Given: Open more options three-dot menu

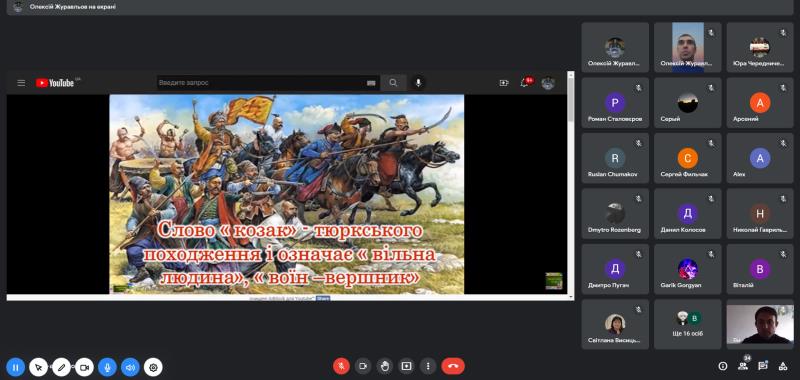Looking at the screenshot, I should point(428,366).
